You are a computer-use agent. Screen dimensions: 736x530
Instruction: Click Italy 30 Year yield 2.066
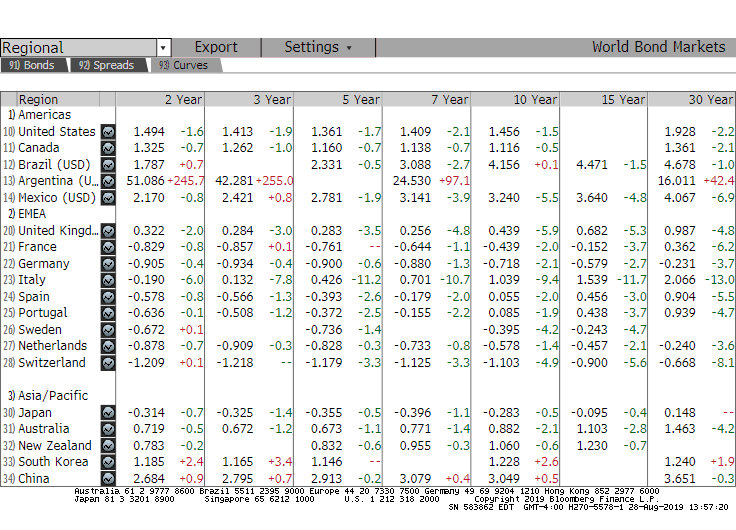point(680,280)
